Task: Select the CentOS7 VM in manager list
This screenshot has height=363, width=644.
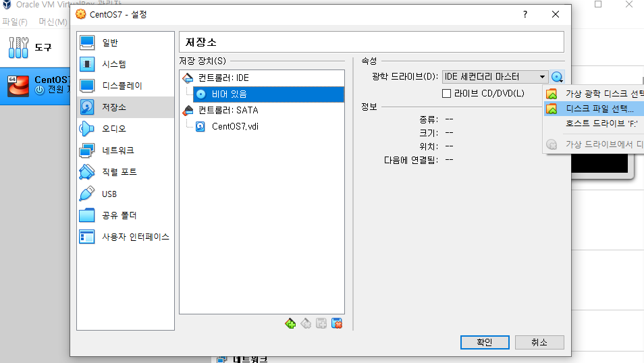Action: [35, 86]
